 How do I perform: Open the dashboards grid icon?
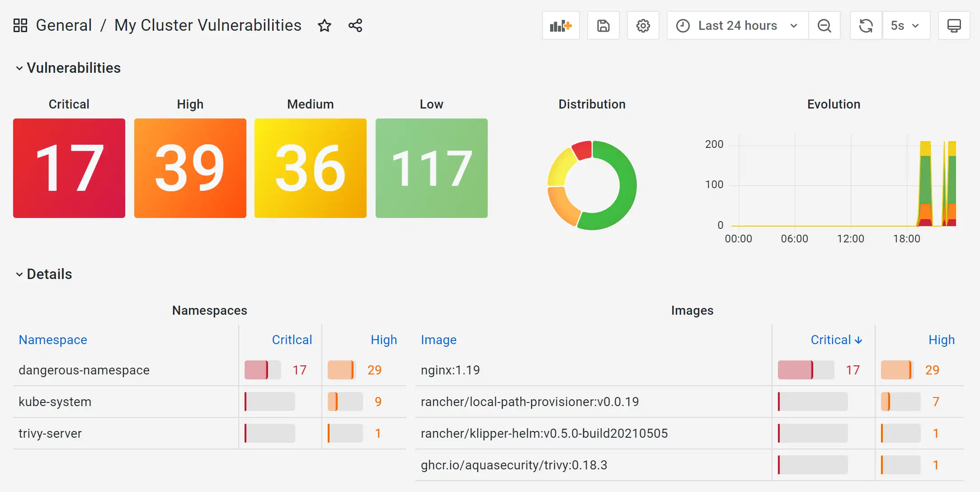[x=20, y=25]
